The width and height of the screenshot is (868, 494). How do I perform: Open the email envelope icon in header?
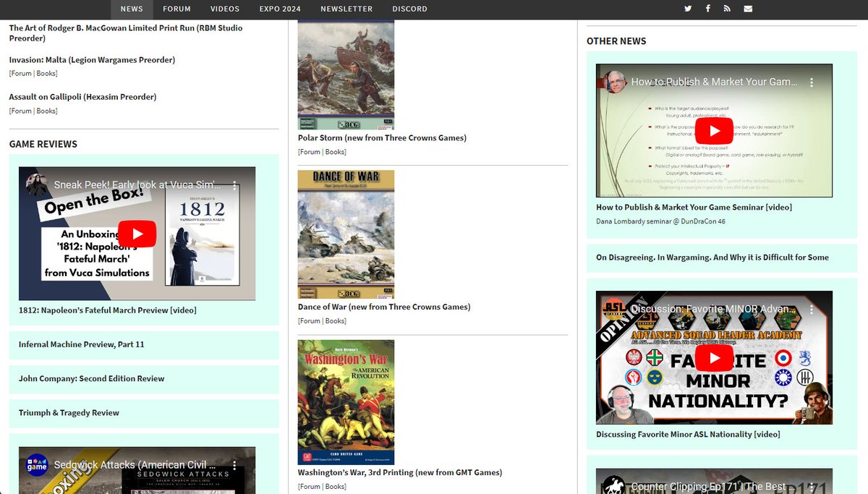point(747,8)
